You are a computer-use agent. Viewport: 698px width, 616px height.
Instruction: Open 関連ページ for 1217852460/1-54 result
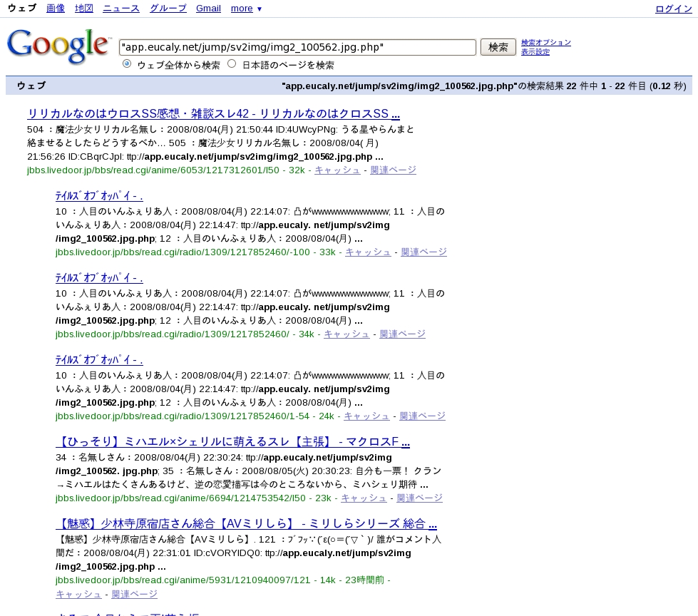click(423, 416)
